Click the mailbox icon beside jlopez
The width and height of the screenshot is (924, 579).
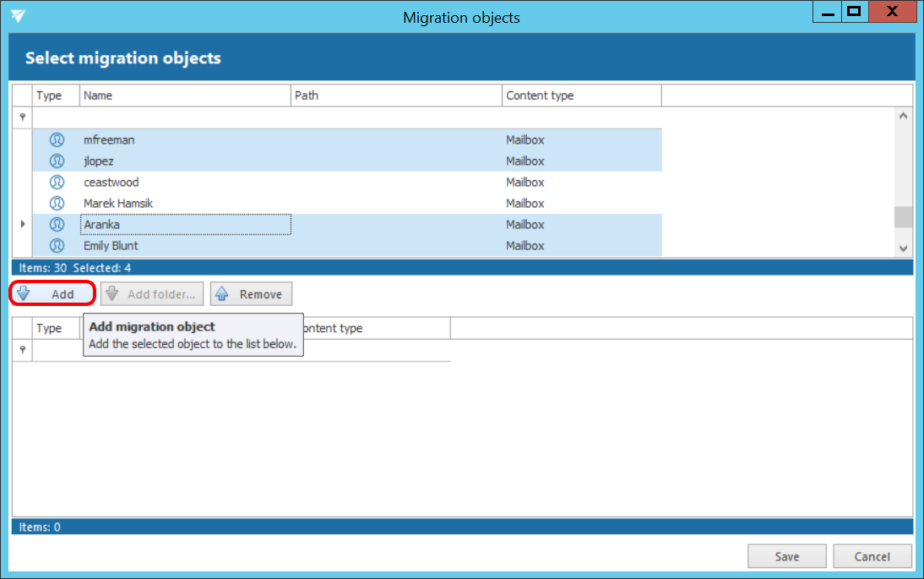[57, 161]
